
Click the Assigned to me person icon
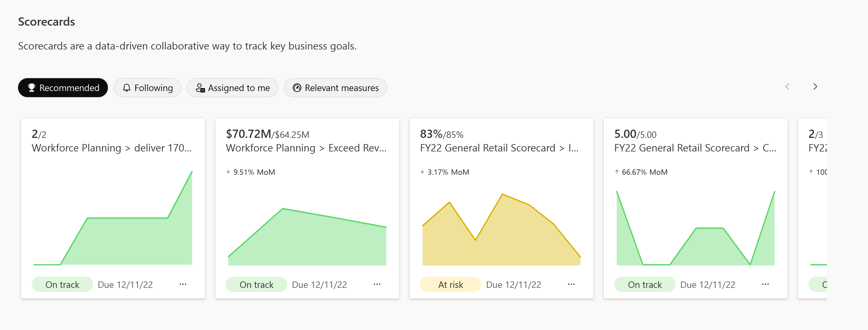click(200, 87)
